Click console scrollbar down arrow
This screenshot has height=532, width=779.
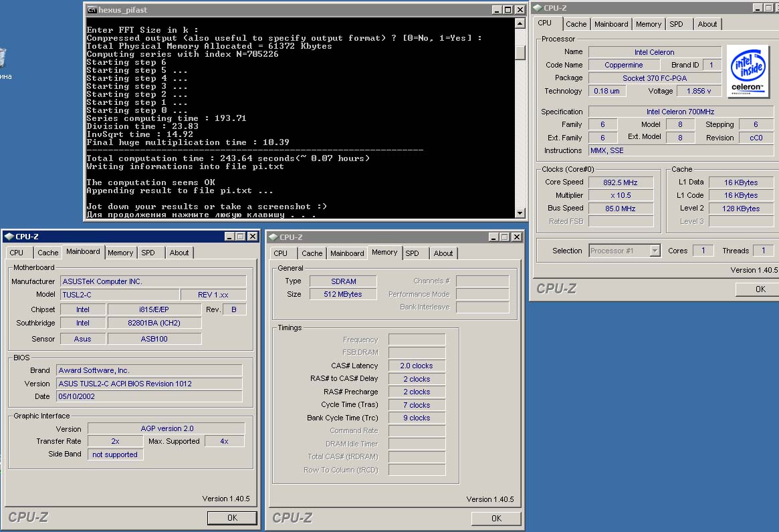(x=520, y=213)
